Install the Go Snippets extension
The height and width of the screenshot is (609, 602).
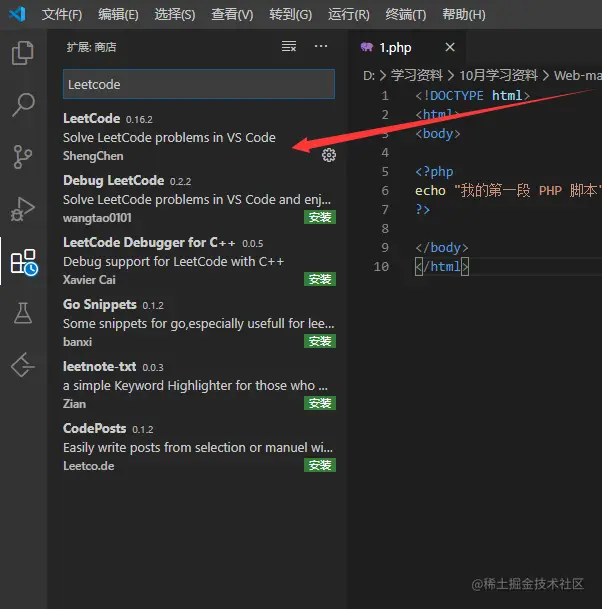pos(320,341)
